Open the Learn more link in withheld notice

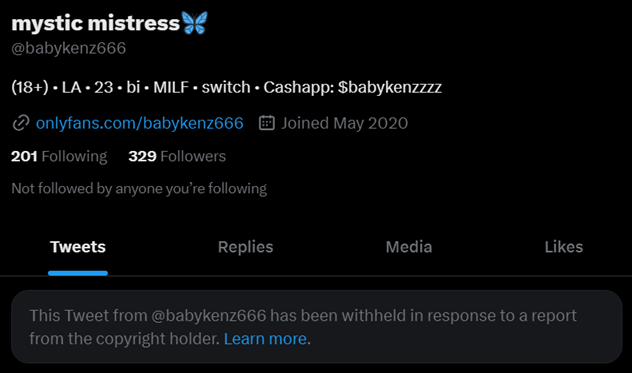coord(265,339)
